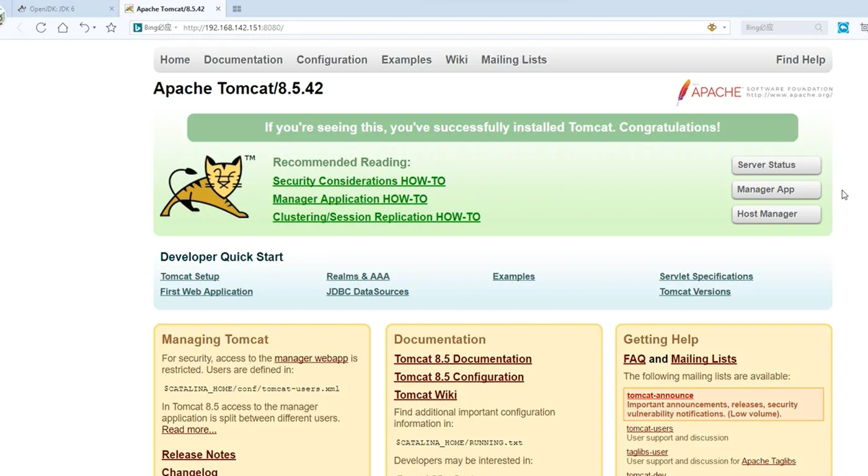868x476 pixels.
Task: Open the tab grid icon beside tabs
Action: tap(237, 9)
